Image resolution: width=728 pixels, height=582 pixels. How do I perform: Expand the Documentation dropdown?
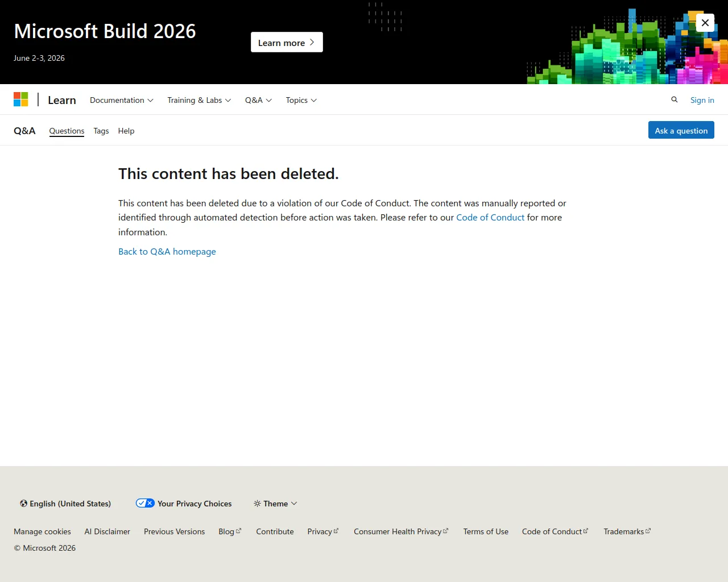(x=122, y=100)
